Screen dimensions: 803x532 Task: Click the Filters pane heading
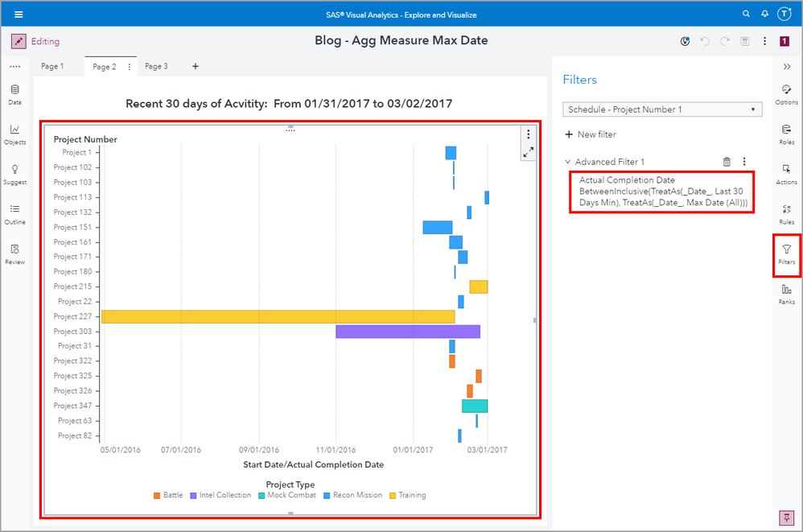pos(579,80)
